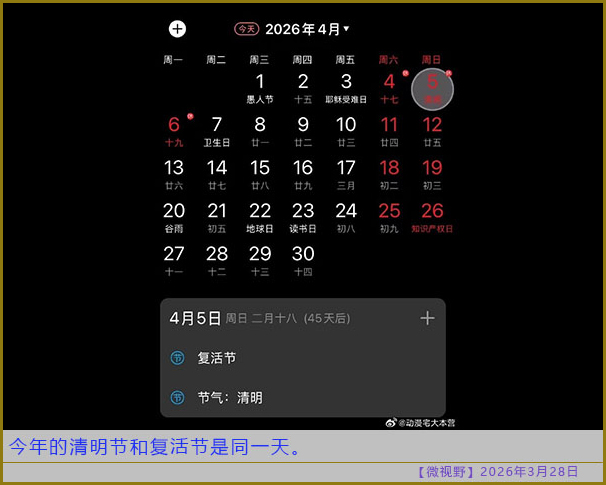The image size is (606, 485).
Task: Select April 30 date
Action: coord(303,259)
